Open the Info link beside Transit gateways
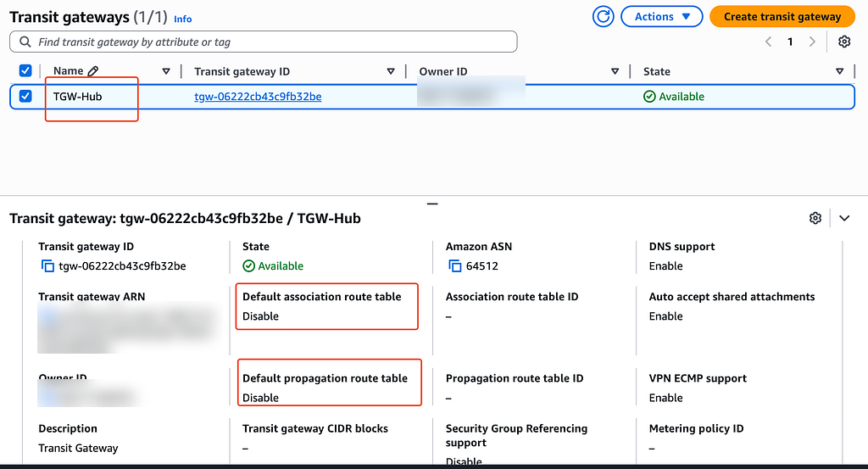868x469 pixels. coord(183,19)
